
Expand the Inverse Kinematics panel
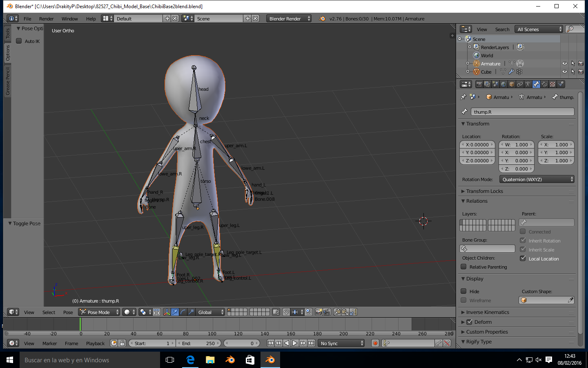[x=488, y=312]
